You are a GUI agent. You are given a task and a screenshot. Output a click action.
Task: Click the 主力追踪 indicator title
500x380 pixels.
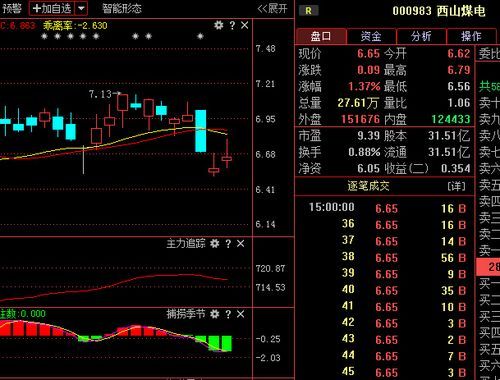tap(186, 244)
